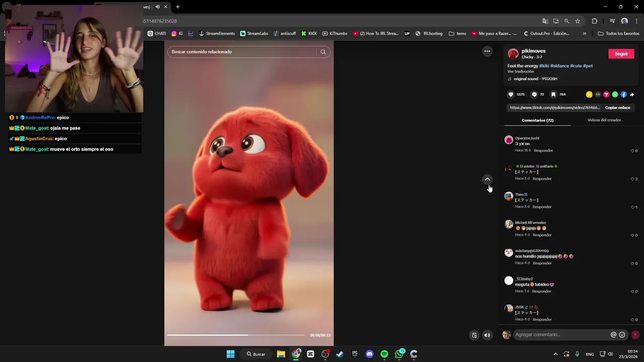
Task: Show hidden system tray icons
Action: [x=555, y=354]
